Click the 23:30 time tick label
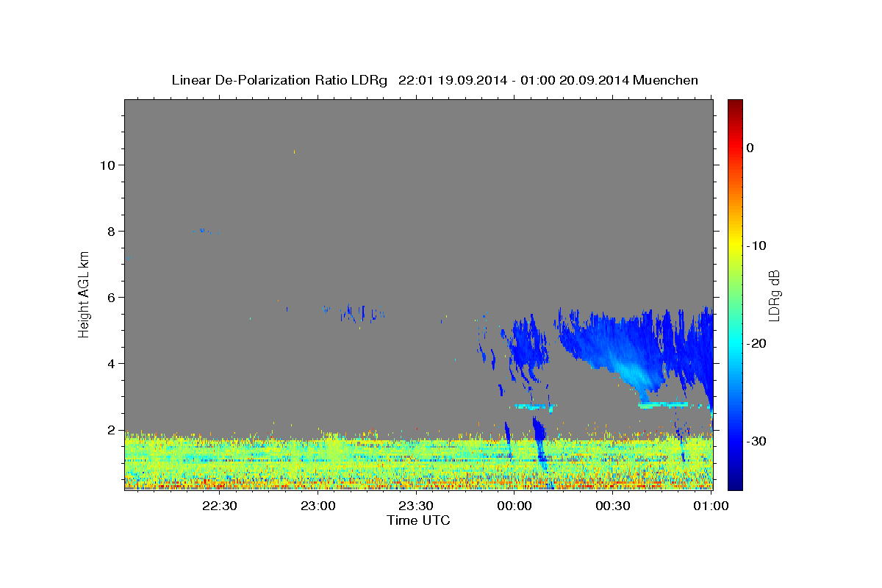 [x=415, y=506]
